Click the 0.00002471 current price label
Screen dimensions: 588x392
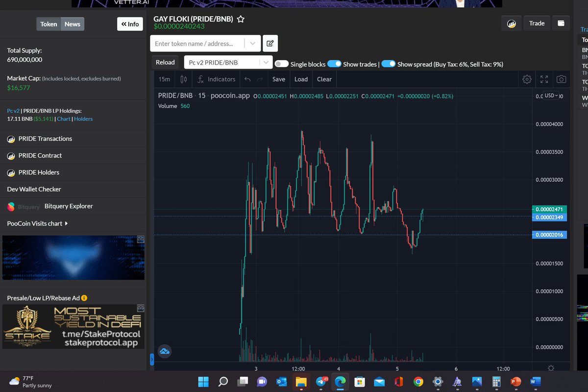[x=550, y=209]
